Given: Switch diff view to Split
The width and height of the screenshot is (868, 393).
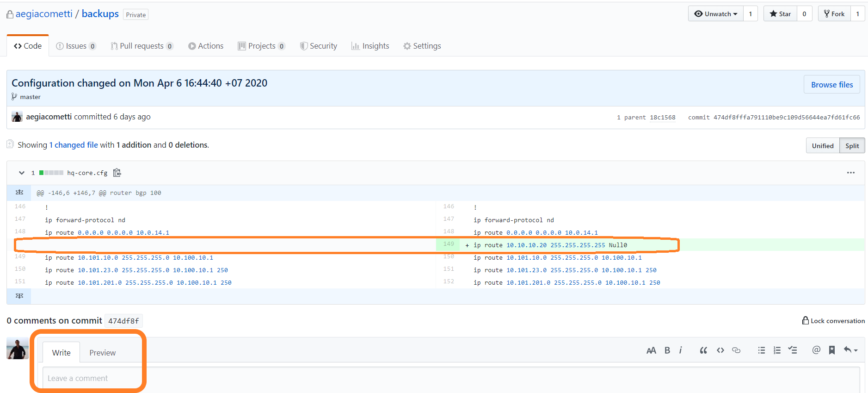Looking at the screenshot, I should click(x=852, y=146).
